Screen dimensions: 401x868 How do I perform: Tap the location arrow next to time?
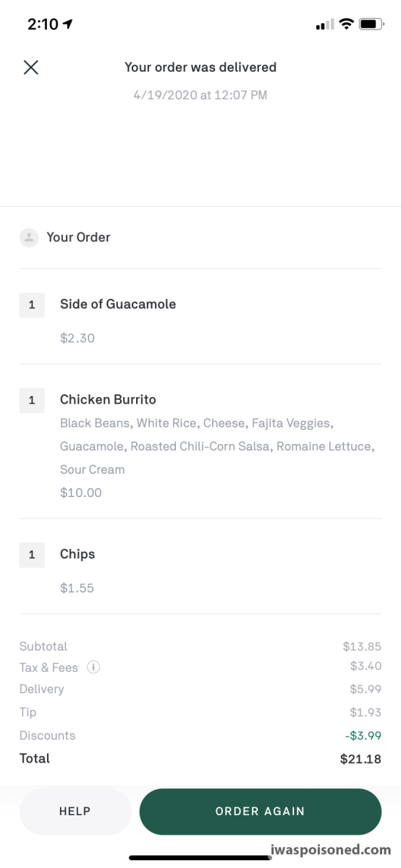pyautogui.click(x=68, y=24)
